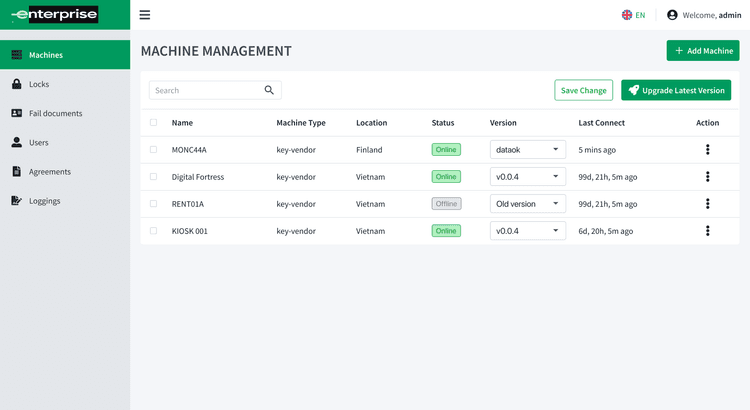Click the UK flag language icon
This screenshot has height=410, width=750.
[x=627, y=15]
